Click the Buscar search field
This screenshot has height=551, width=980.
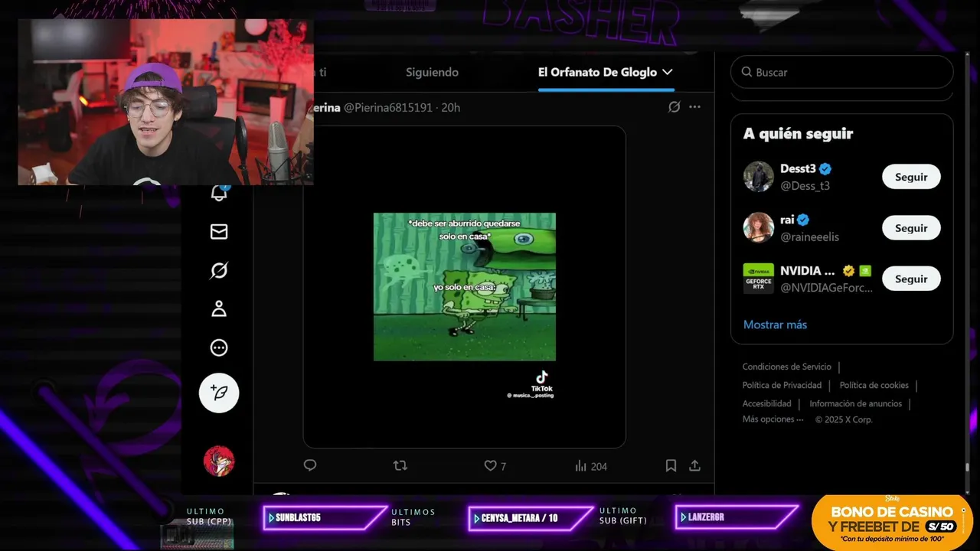[x=841, y=72]
